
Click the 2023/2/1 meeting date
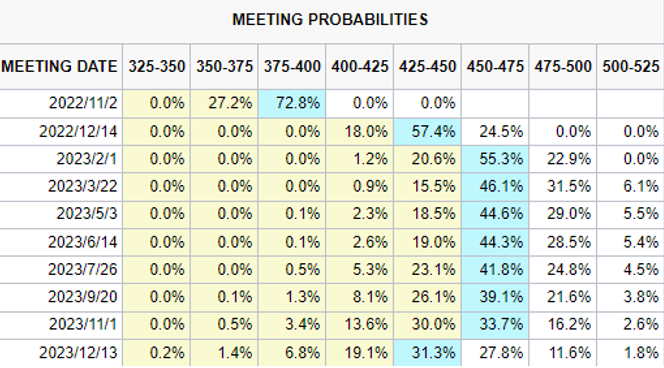coord(87,159)
